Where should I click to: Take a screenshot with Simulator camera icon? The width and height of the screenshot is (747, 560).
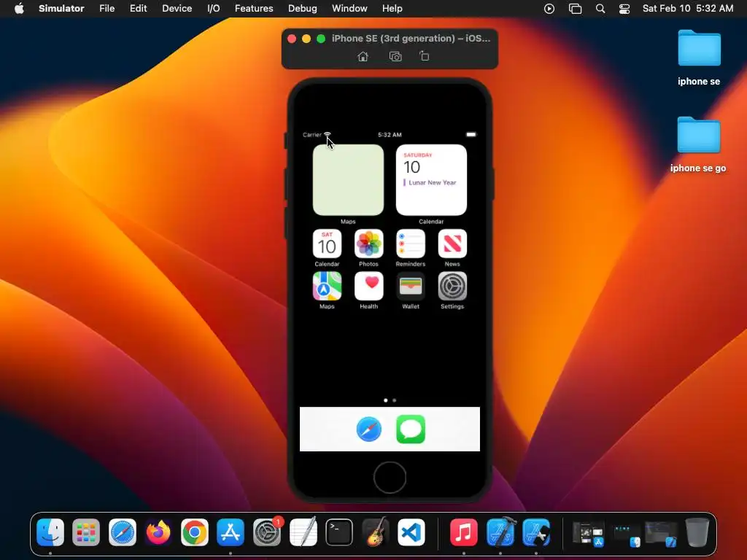tap(395, 57)
